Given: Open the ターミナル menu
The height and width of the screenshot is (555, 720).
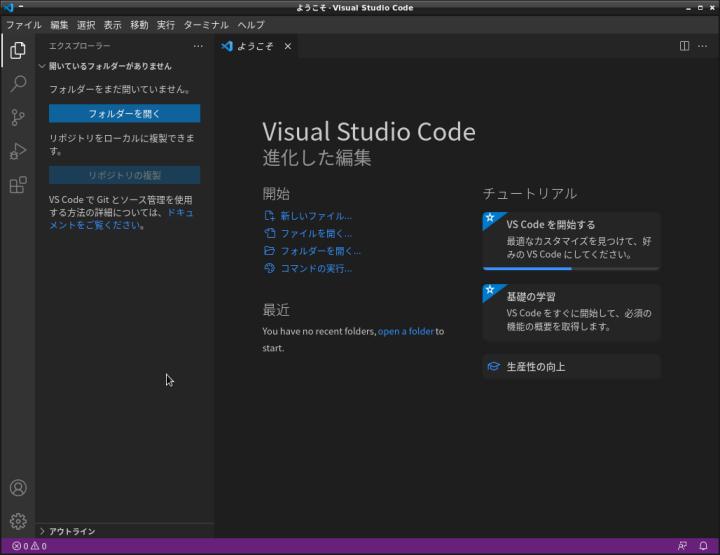Looking at the screenshot, I should coord(206,25).
